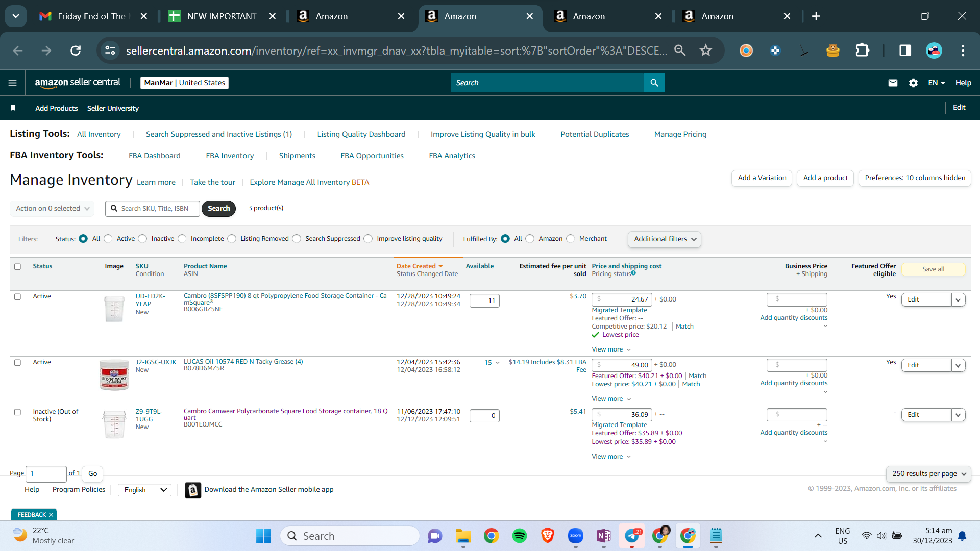Click the Save all button
Image resolution: width=980 pixels, height=551 pixels.
pos(934,269)
